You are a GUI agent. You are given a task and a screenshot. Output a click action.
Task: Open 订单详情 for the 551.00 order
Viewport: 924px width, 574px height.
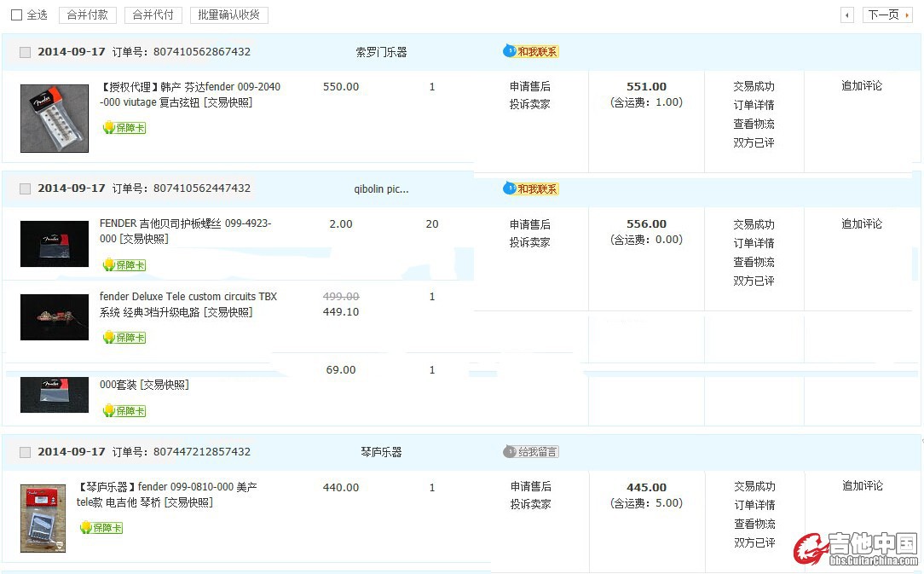point(754,105)
